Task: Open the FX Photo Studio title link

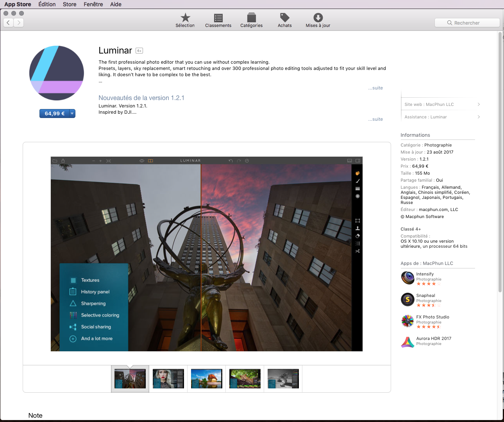Action: (x=433, y=317)
